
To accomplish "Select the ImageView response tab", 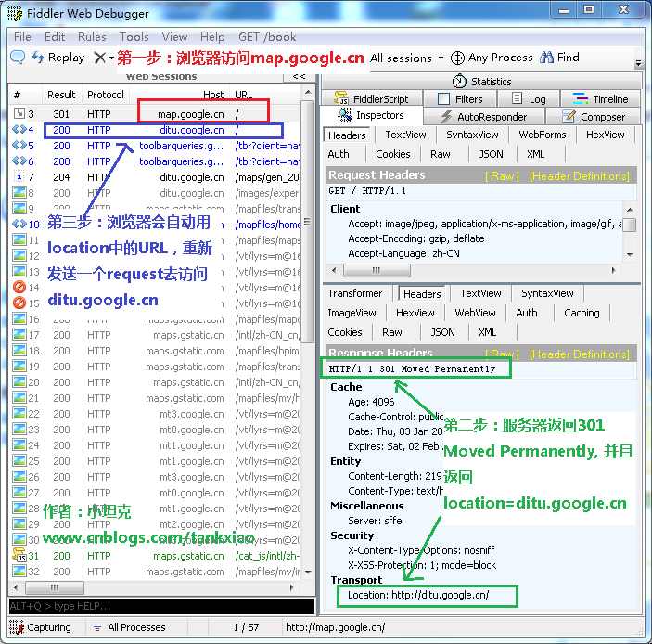I will (x=352, y=313).
